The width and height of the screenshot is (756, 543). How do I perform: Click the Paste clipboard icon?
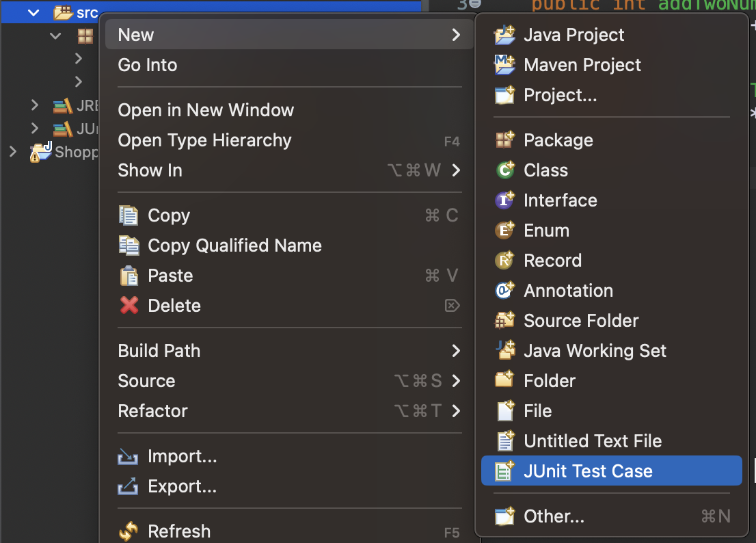pyautogui.click(x=129, y=276)
